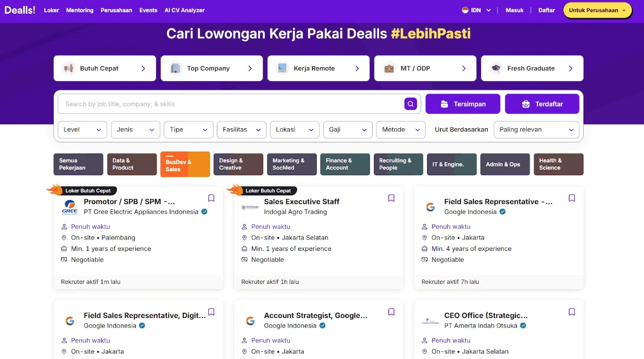Image resolution: width=644 pixels, height=359 pixels.
Task: Open Loker in the top navigation
Action: [52, 10]
